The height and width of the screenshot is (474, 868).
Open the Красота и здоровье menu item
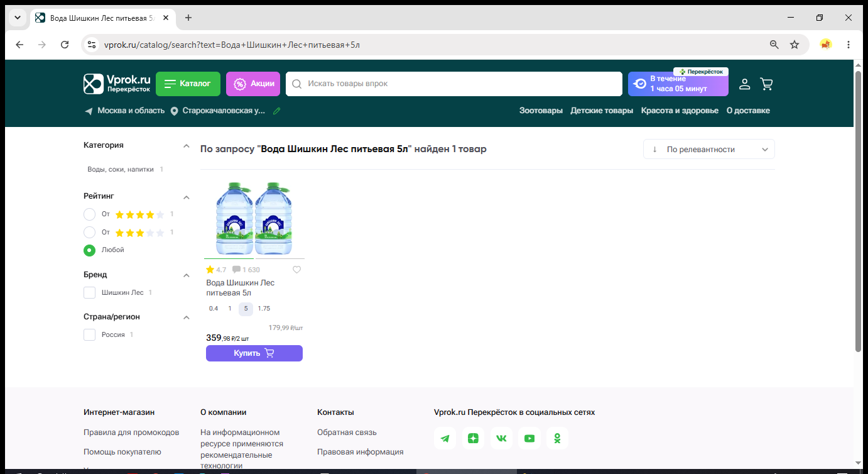tap(680, 111)
